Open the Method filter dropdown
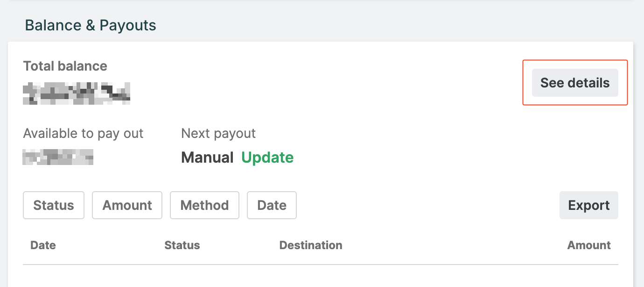 pos(204,205)
